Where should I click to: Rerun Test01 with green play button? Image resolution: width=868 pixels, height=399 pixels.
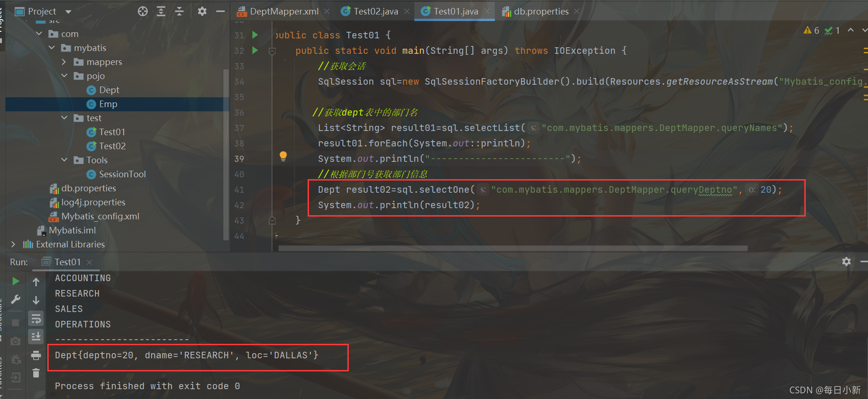(x=15, y=281)
